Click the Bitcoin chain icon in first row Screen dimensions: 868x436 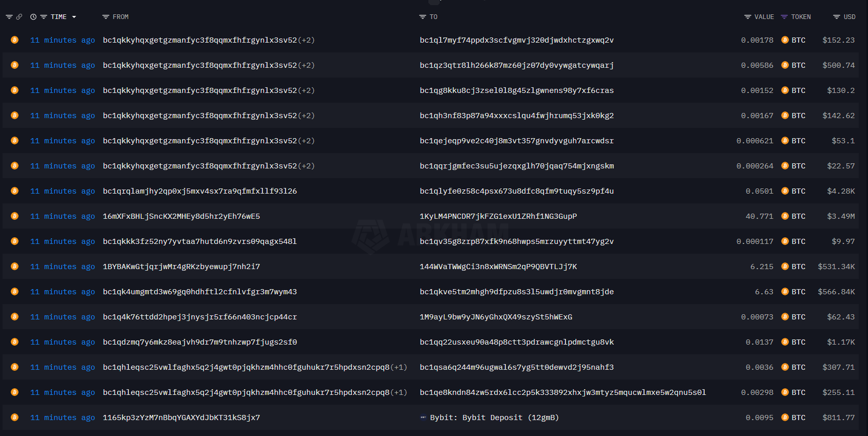[x=15, y=40]
